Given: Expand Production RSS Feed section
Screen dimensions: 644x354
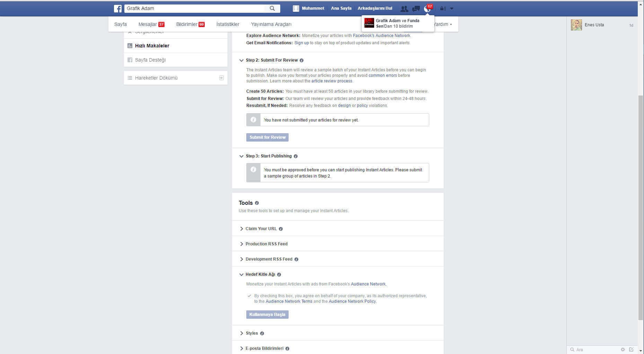Looking at the screenshot, I should point(241,244).
